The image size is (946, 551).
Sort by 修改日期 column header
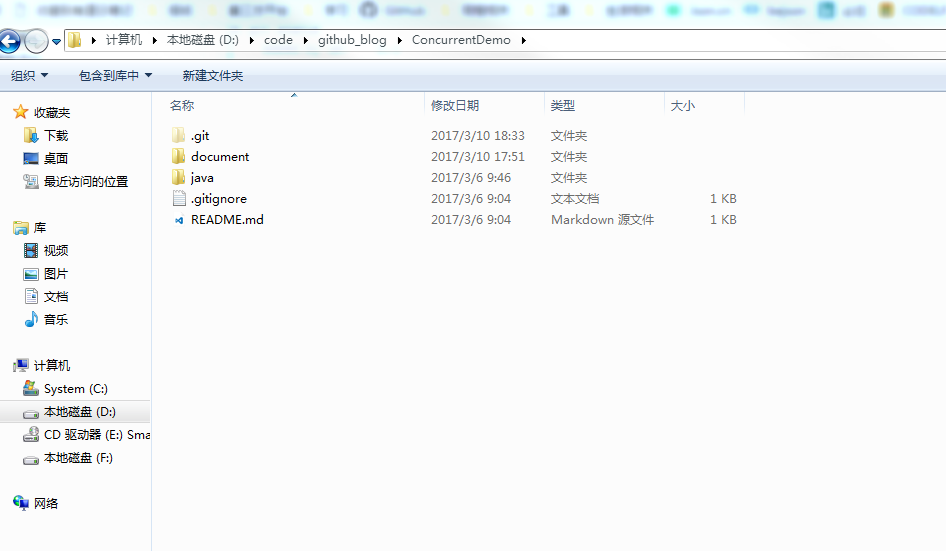[x=455, y=106]
